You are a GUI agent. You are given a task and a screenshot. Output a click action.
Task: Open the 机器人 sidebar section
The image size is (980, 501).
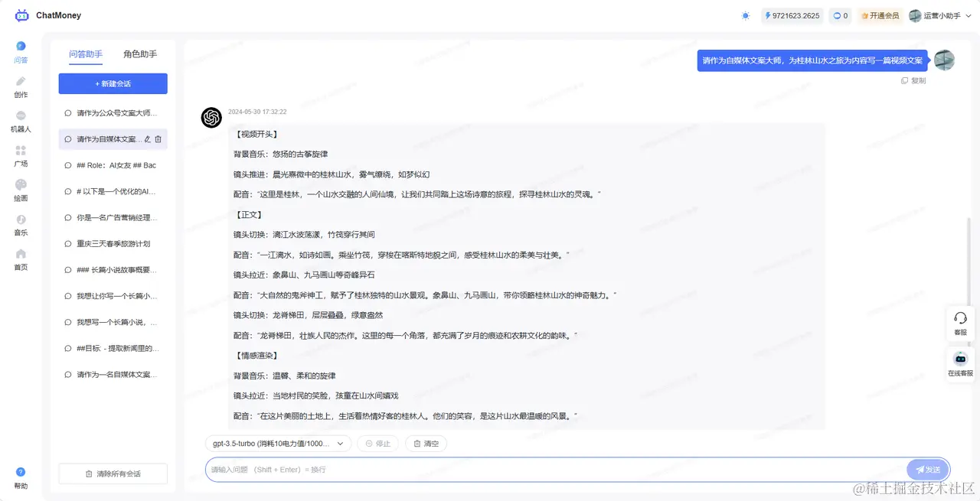21,121
